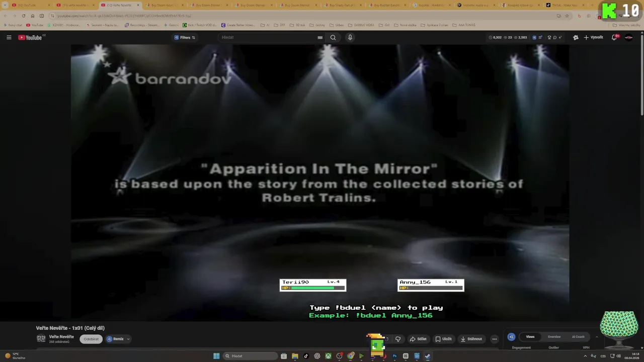Click the views count 8,302 stat
The width and height of the screenshot is (644, 362).
tap(495, 37)
